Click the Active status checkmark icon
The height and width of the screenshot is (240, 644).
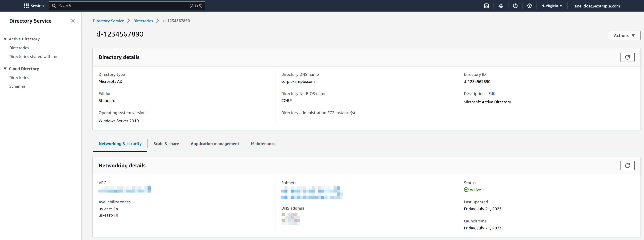466,190
